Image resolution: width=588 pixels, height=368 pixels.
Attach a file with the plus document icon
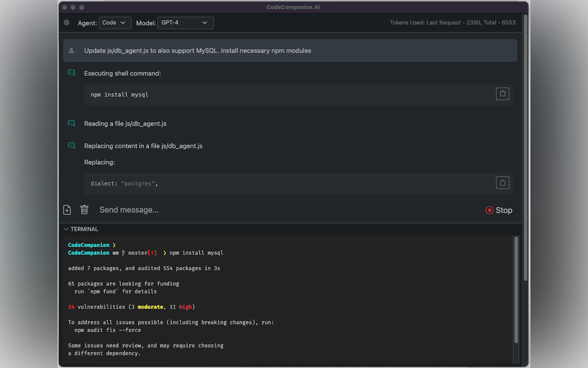coord(67,210)
